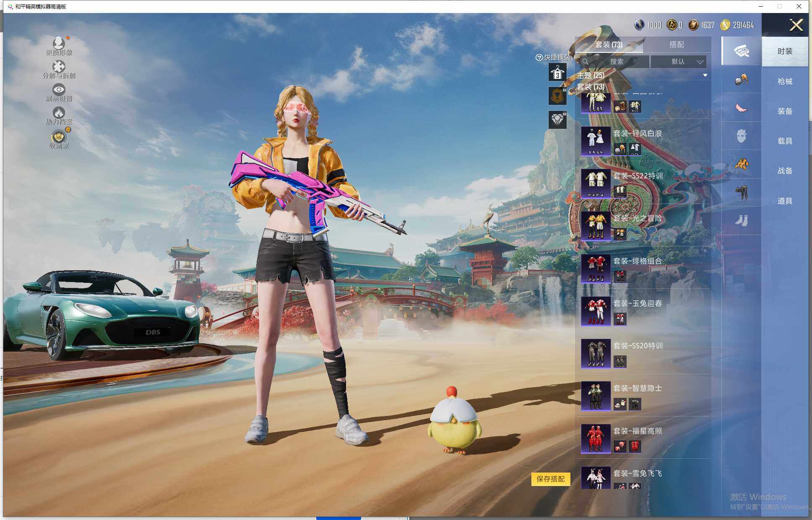812x520 pixels.
Task: Select the yellow jacket tops category icon
Action: pos(741,164)
